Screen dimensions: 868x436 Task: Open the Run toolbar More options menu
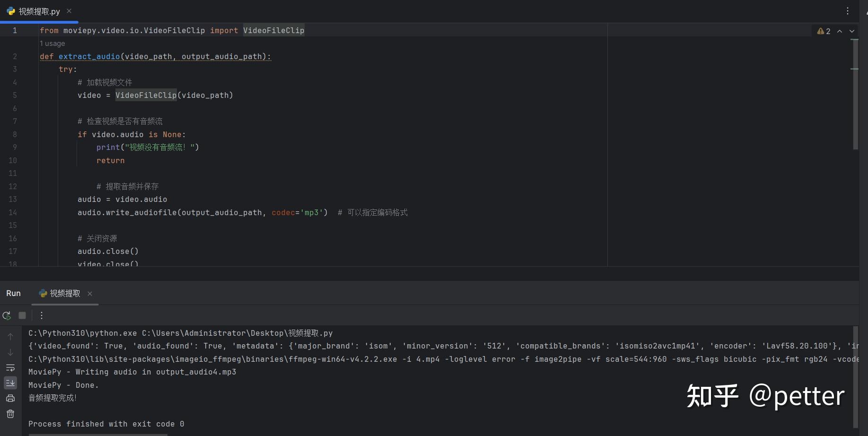pos(42,315)
